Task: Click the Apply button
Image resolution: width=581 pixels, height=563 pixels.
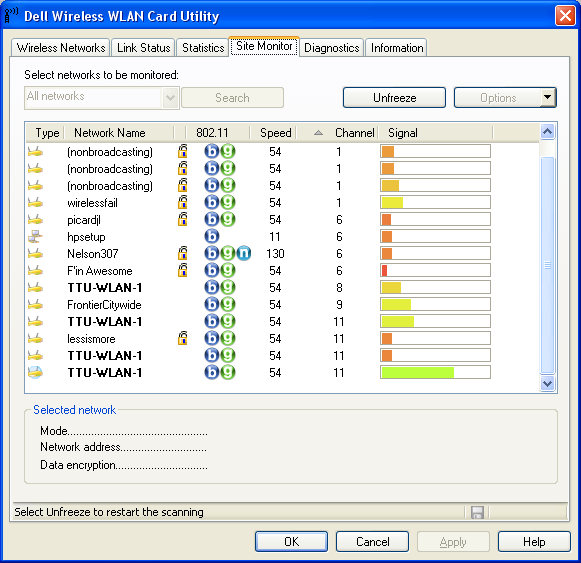Action: (x=453, y=542)
